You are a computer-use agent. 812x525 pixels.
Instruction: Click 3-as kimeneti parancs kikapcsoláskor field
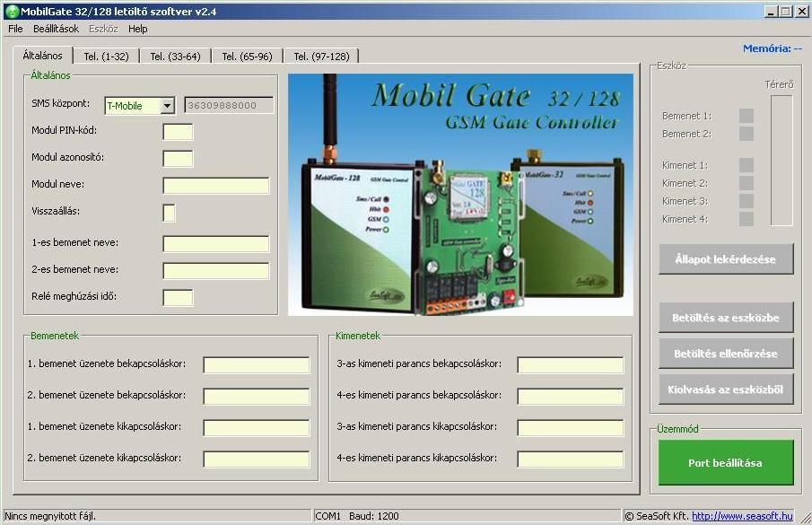pyautogui.click(x=571, y=428)
